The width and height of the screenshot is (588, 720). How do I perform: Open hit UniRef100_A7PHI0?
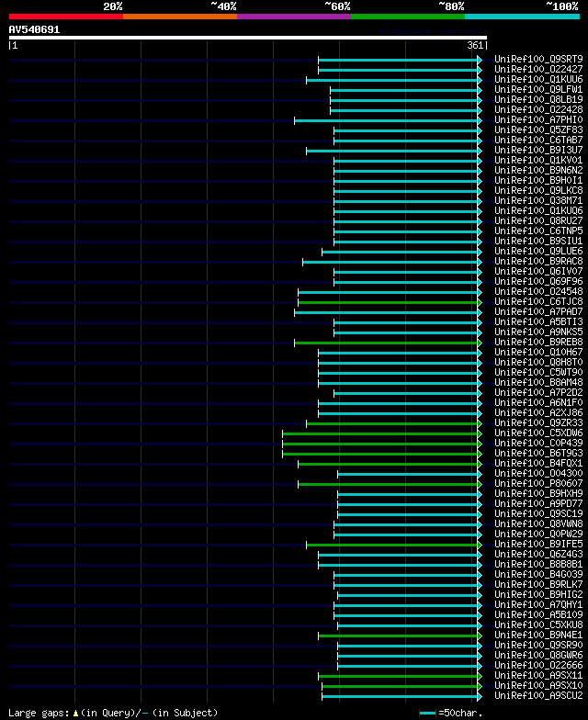click(x=538, y=119)
